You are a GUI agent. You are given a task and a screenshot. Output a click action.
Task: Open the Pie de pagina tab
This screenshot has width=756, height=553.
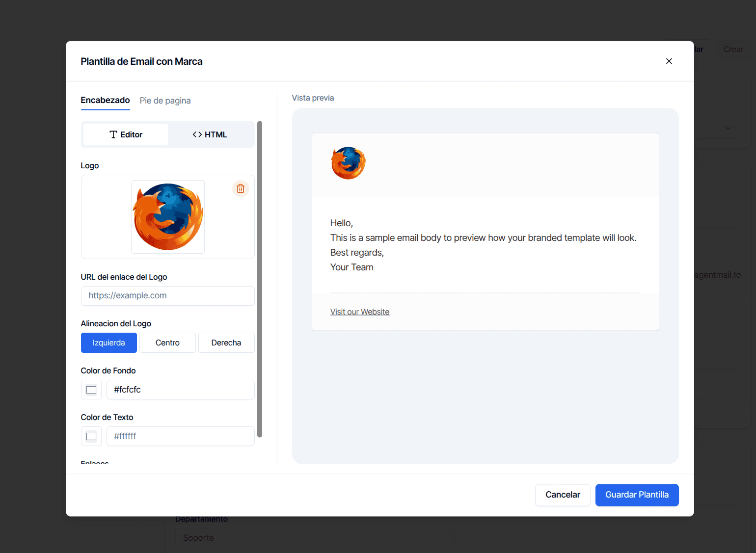[x=165, y=101]
